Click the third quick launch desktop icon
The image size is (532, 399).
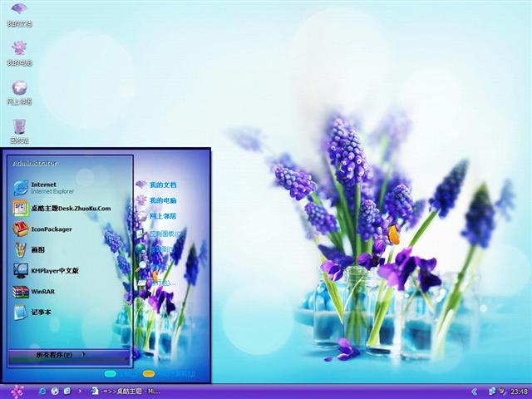[x=67, y=391]
